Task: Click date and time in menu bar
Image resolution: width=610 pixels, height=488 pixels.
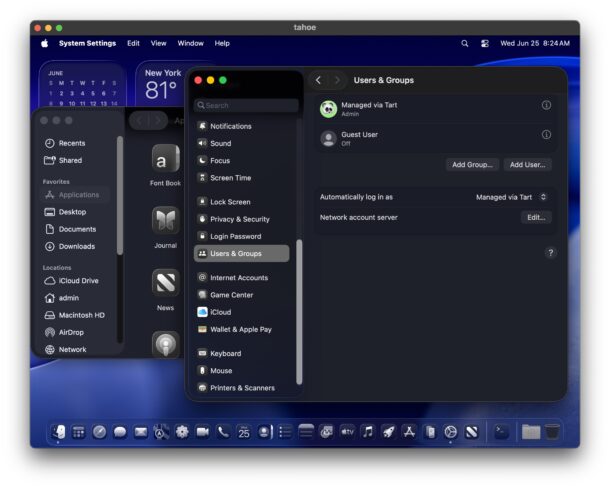Action: pos(535,44)
